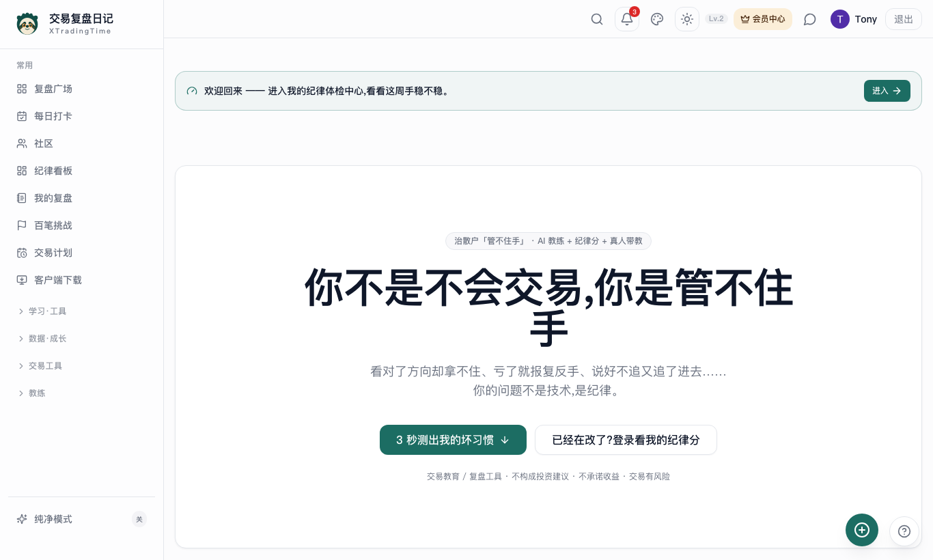Click the subtitle 你的问题不是技术,是纪律。

tap(548, 391)
